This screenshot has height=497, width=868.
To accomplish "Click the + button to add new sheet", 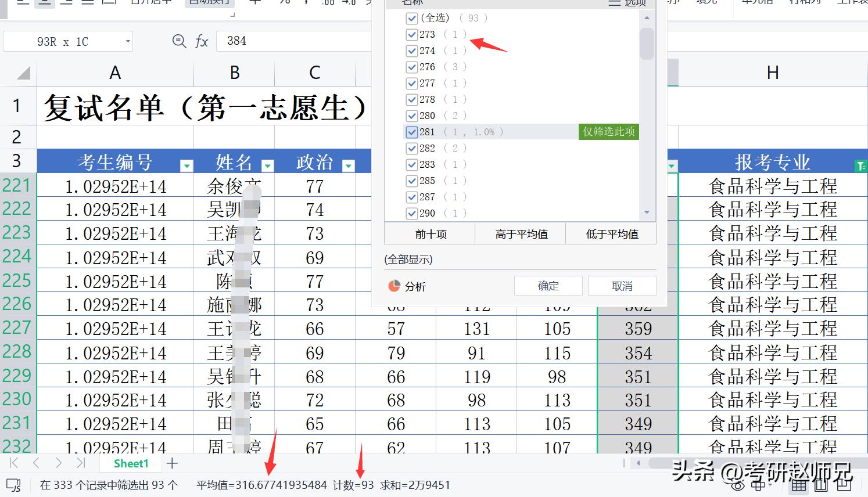I will tap(172, 463).
